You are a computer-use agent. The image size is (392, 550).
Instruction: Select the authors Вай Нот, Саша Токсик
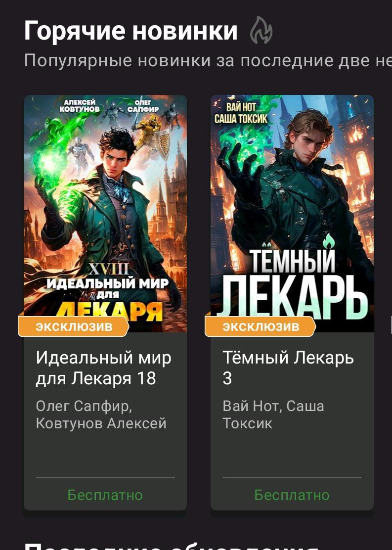click(273, 414)
